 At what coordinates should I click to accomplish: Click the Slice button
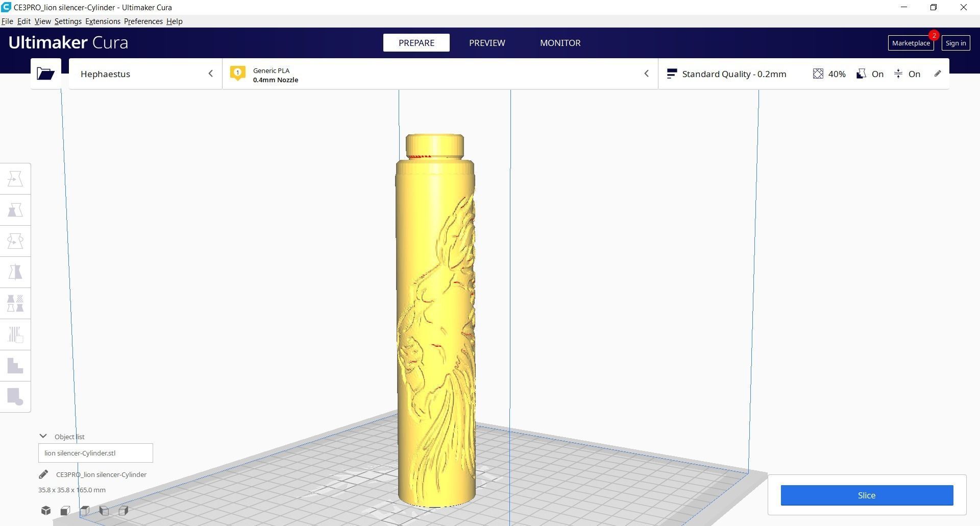pyautogui.click(x=867, y=495)
